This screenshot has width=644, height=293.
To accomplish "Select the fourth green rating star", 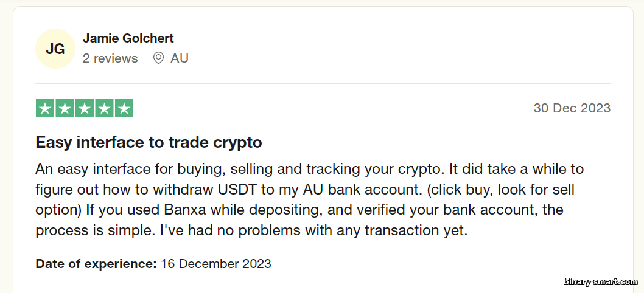I will coord(104,108).
